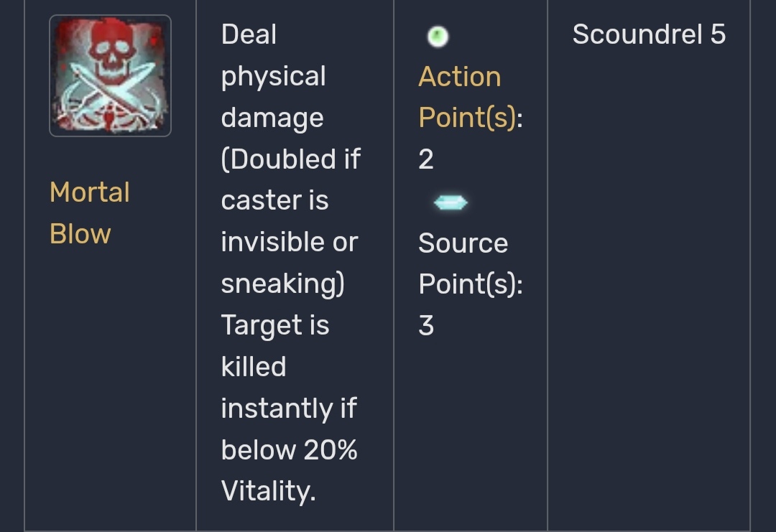Select the Scoundrel 5 requirement text
The width and height of the screenshot is (776, 532).
click(x=649, y=34)
